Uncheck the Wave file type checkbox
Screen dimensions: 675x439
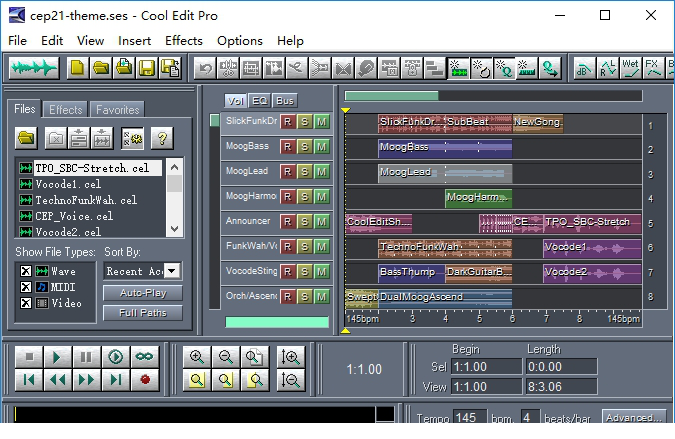26,271
